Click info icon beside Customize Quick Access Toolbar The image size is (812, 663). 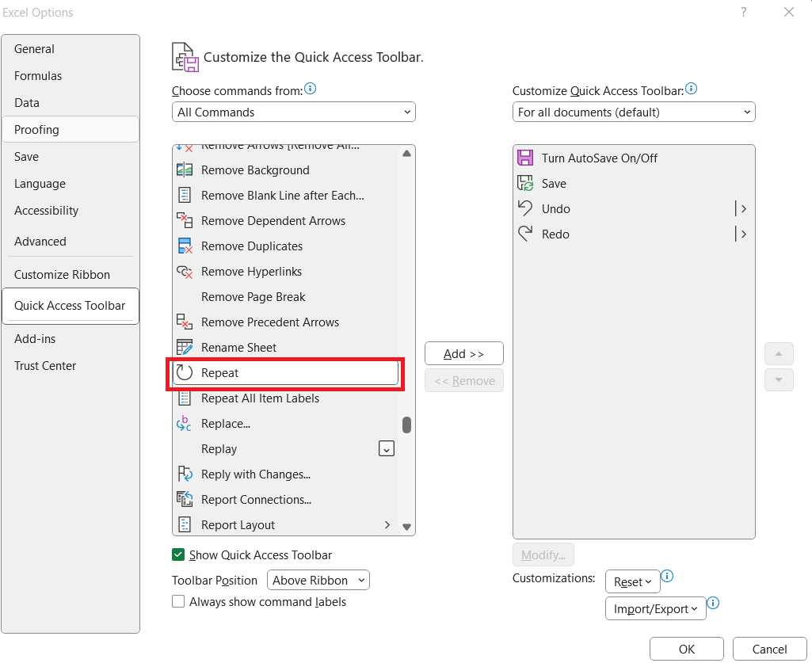tap(692, 89)
